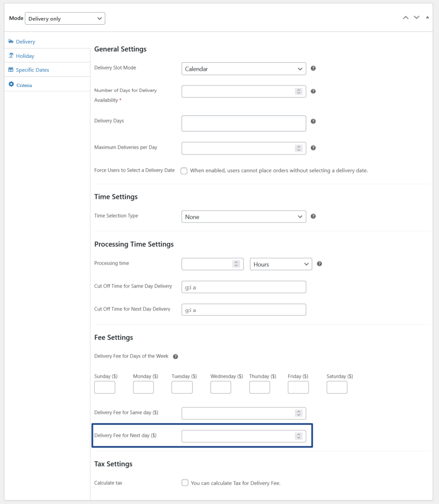Image resolution: width=439 pixels, height=504 pixels.
Task: Click the Cut Off Time for Same Day field
Action: click(244, 287)
